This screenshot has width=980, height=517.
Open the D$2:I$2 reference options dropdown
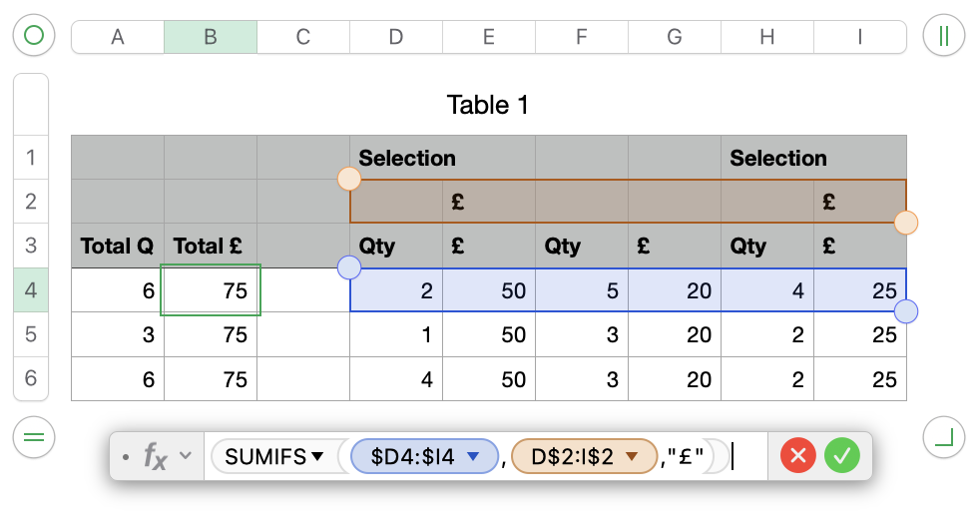(x=632, y=457)
